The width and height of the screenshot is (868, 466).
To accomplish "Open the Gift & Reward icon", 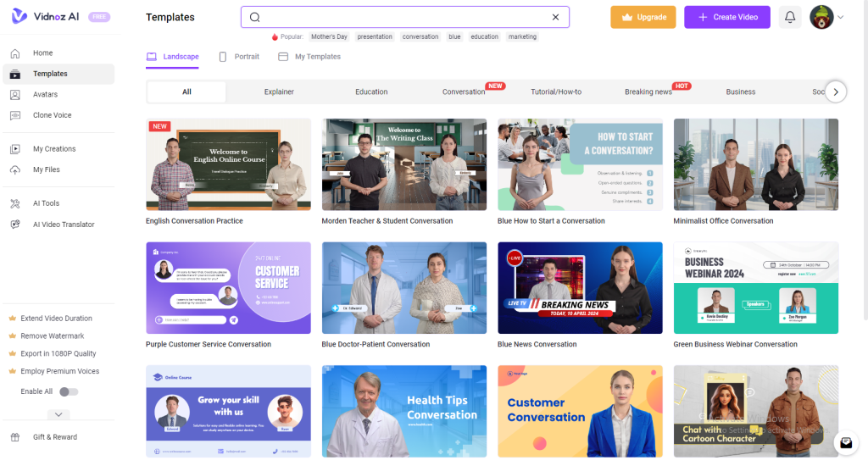I will pyautogui.click(x=15, y=437).
